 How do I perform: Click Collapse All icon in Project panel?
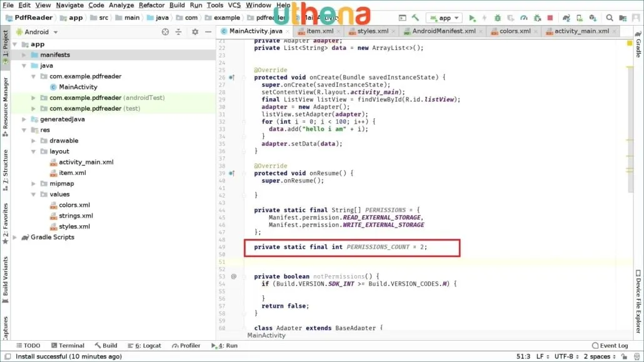pyautogui.click(x=178, y=32)
